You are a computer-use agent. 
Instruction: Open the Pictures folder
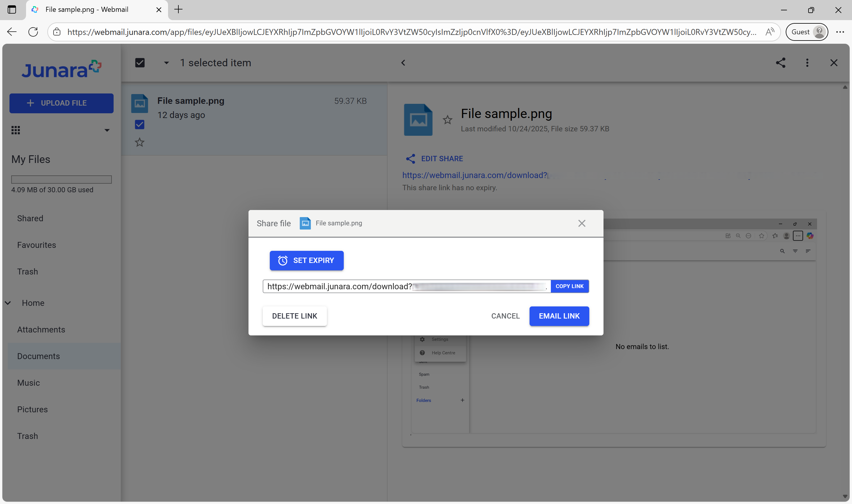point(33,410)
